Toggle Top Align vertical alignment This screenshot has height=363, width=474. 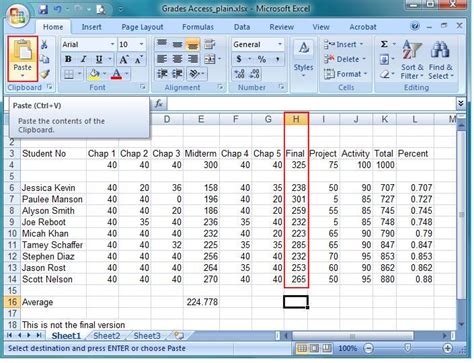[162, 44]
